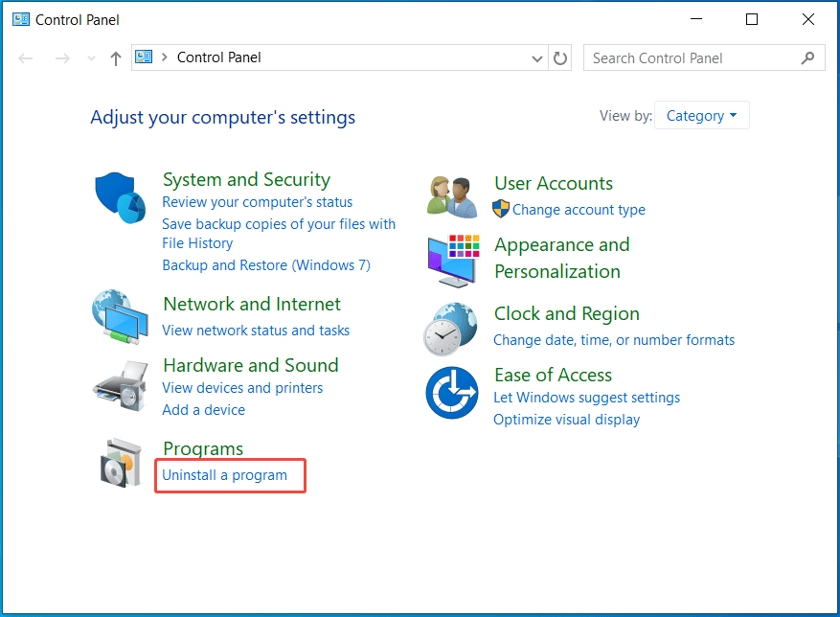Screen dimensions: 840x617
Task: Click Control Panel icon in address bar
Action: [x=144, y=57]
